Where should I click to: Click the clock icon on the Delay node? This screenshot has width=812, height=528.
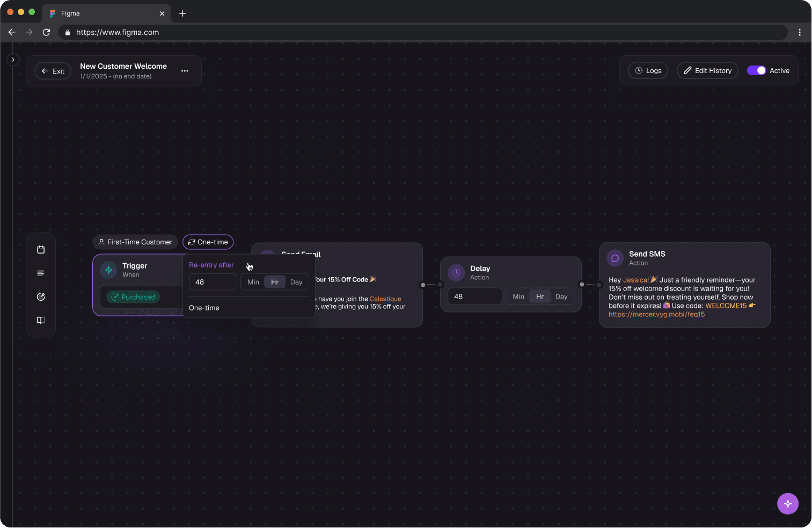tap(456, 272)
